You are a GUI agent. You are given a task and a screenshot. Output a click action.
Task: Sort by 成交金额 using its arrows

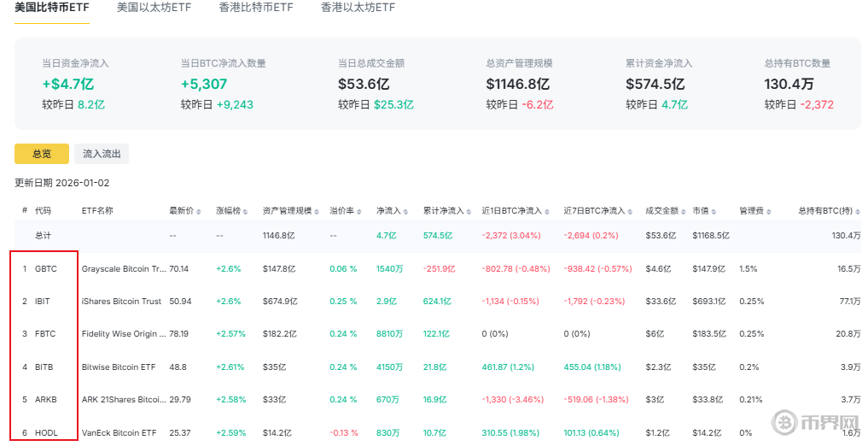click(x=683, y=211)
